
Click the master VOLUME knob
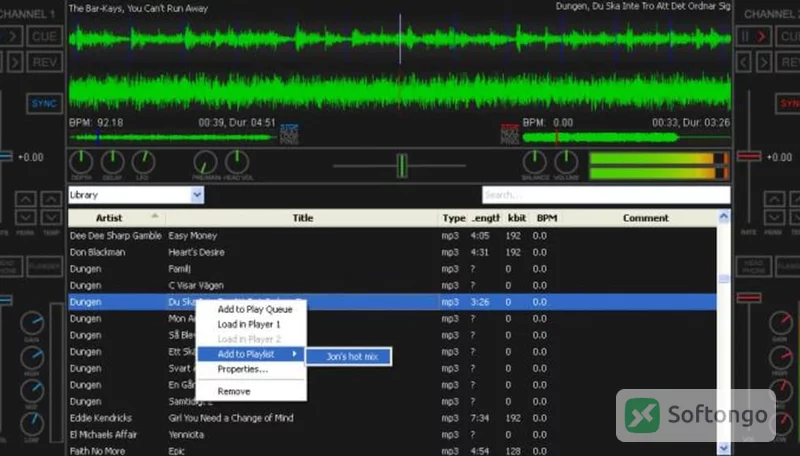(566, 163)
